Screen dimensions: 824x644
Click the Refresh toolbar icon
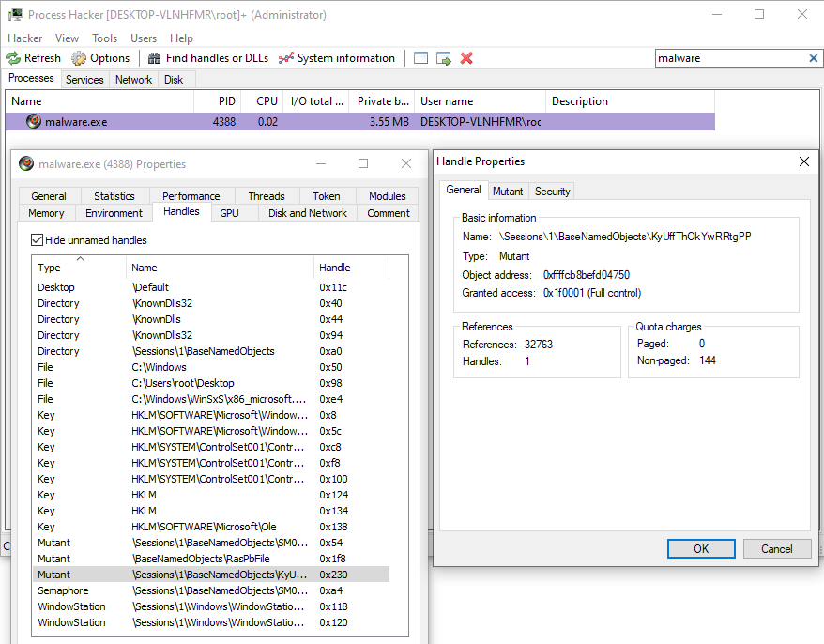point(15,58)
